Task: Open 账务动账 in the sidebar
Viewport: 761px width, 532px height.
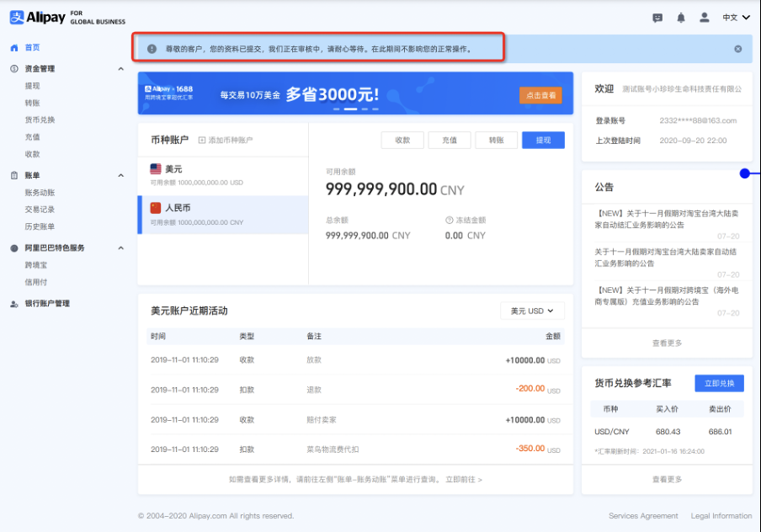Action: tap(40, 193)
